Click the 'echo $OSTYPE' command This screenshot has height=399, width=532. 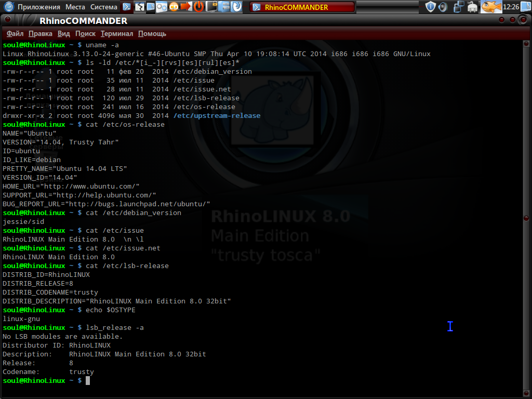tap(110, 310)
